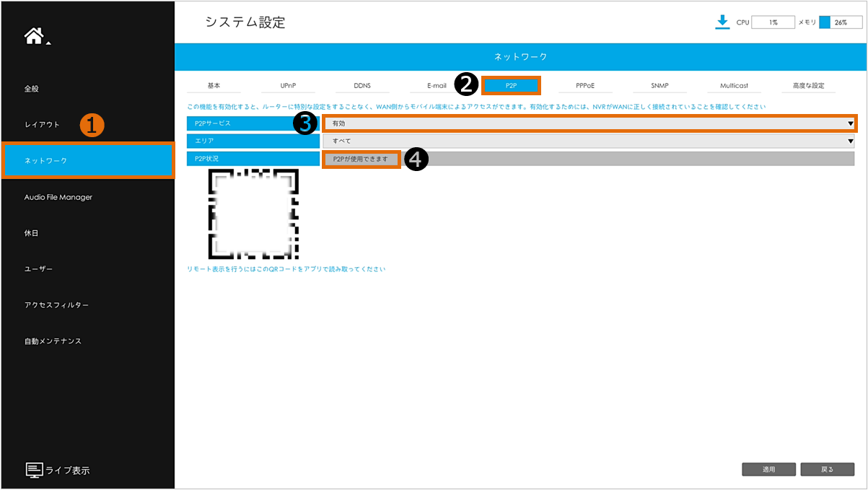Click the メモリ usage bar
Viewport: 868px width, 490px height.
tap(841, 22)
